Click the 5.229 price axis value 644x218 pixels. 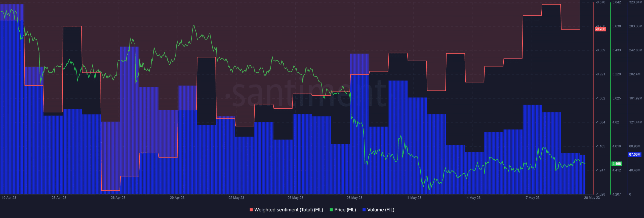(x=617, y=74)
